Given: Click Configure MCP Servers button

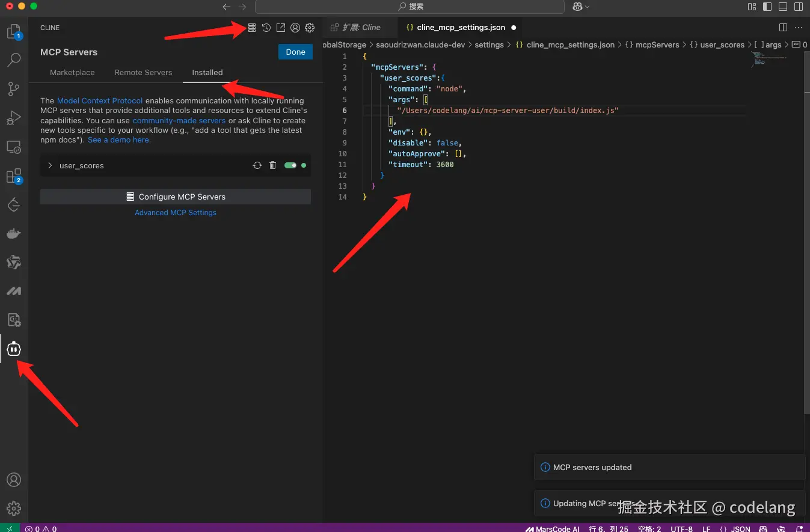Looking at the screenshot, I should tap(176, 197).
